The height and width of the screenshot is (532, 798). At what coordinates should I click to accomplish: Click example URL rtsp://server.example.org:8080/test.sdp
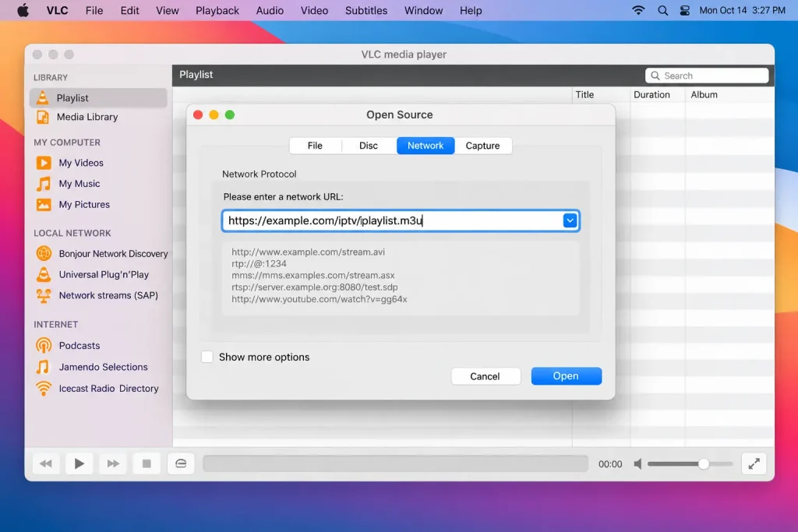coord(315,287)
